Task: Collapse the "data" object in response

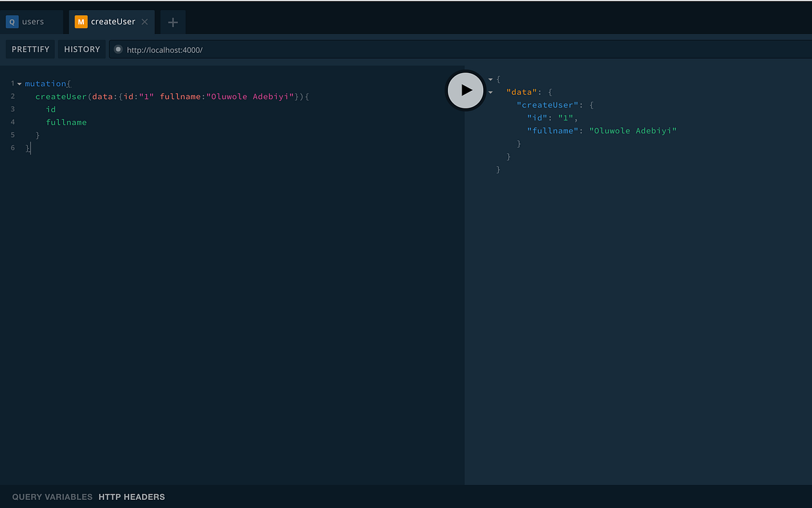Action: tap(491, 92)
